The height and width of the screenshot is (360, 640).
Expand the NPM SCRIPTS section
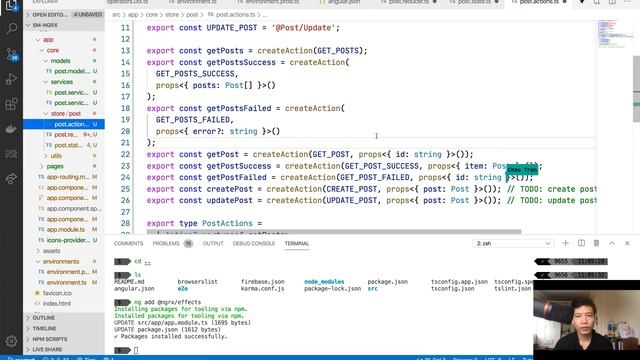(x=64, y=339)
